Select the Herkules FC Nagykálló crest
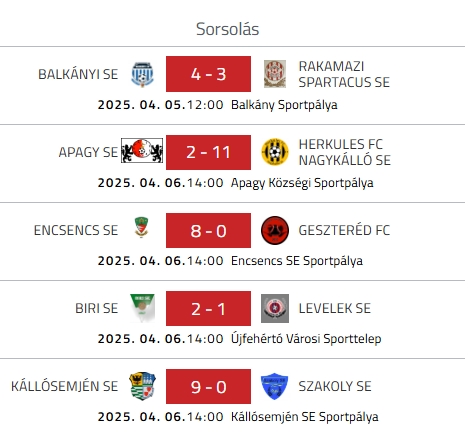The image size is (468, 447). point(275,152)
